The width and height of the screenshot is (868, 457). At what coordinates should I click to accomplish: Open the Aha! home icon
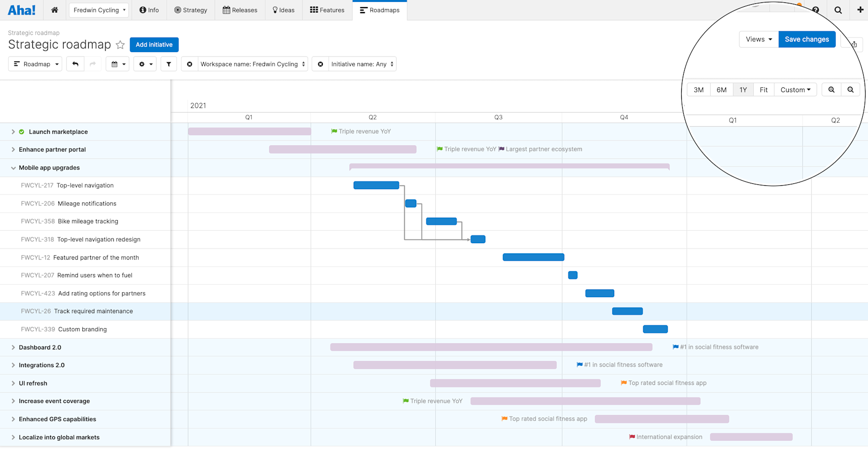54,10
